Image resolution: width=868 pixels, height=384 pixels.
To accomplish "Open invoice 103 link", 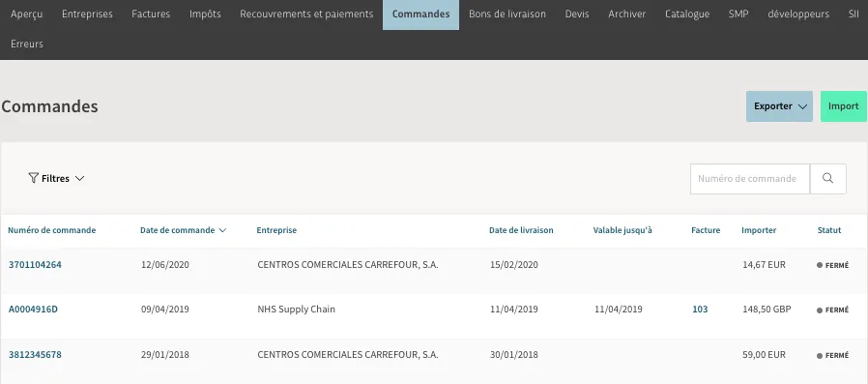I will tap(700, 310).
